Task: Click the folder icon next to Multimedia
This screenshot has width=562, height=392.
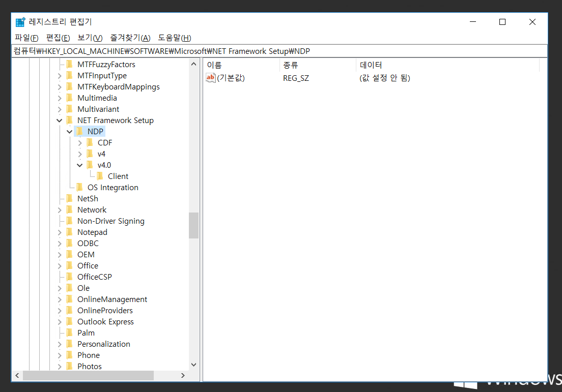Action: point(70,98)
